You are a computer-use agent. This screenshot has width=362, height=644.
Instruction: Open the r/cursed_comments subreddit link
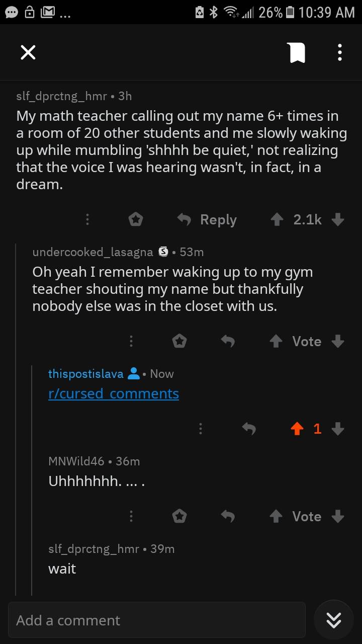[x=113, y=393]
